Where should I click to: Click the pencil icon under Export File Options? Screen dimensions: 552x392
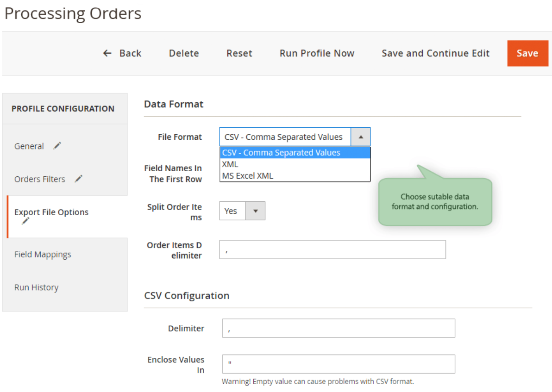(x=25, y=221)
